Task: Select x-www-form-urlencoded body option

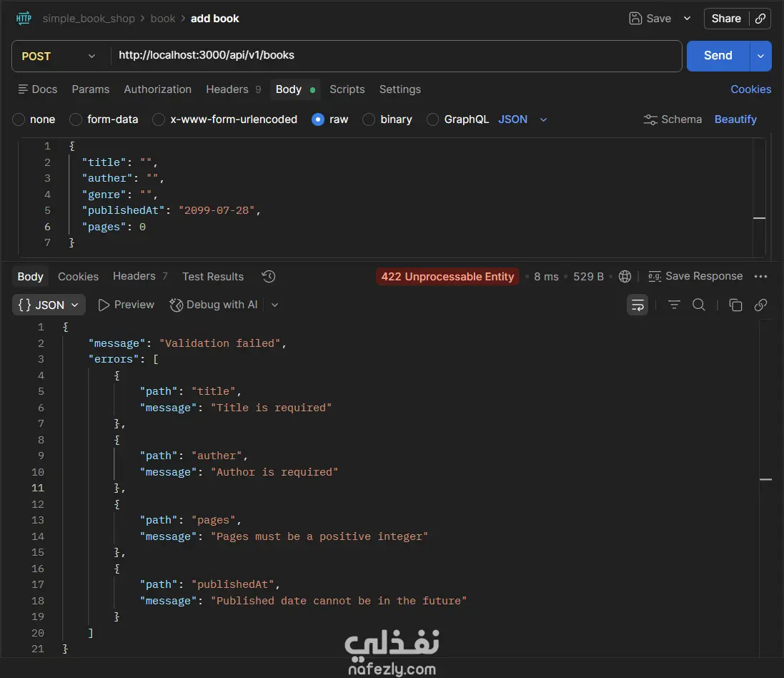Action: click(159, 119)
